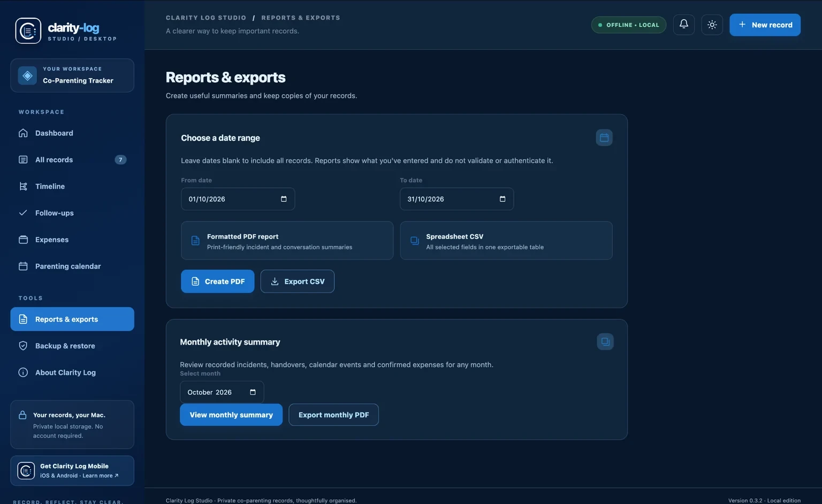Click the Reports & exports page heading
This screenshot has width=822, height=504.
(226, 78)
